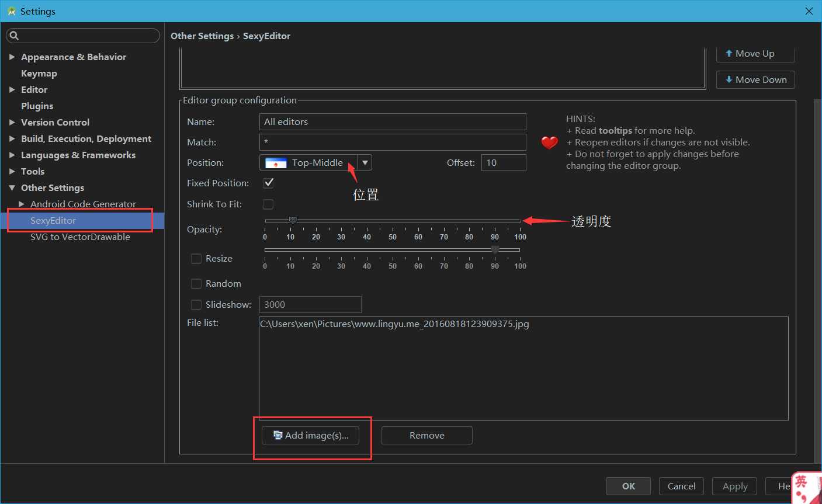Expand Build, Execution, Deployment section
This screenshot has width=822, height=504.
(12, 138)
